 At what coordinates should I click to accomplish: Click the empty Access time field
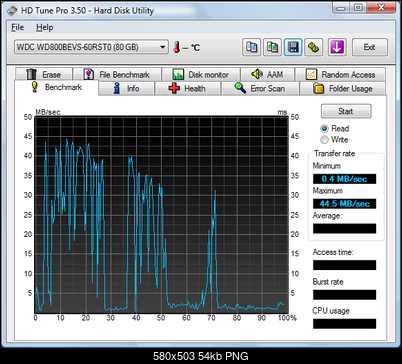[x=344, y=265]
